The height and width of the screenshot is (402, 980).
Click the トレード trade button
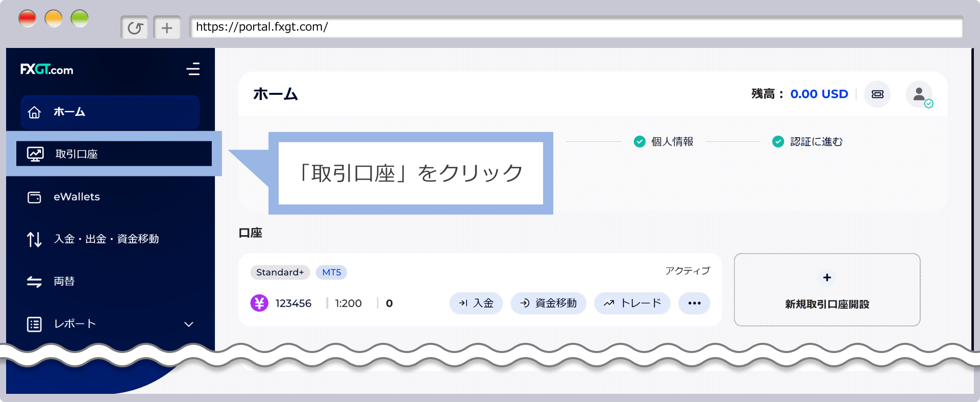tap(632, 303)
